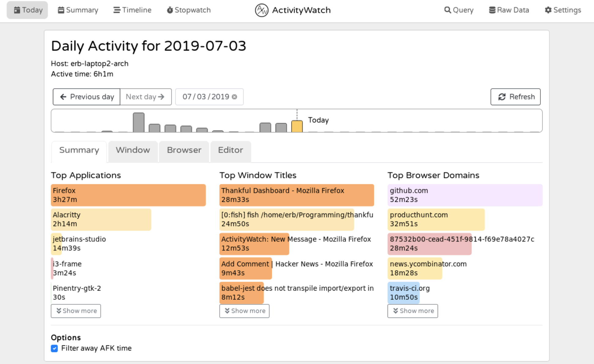Image resolution: width=594 pixels, height=364 pixels.
Task: Open the Timeline view
Action: (x=132, y=10)
